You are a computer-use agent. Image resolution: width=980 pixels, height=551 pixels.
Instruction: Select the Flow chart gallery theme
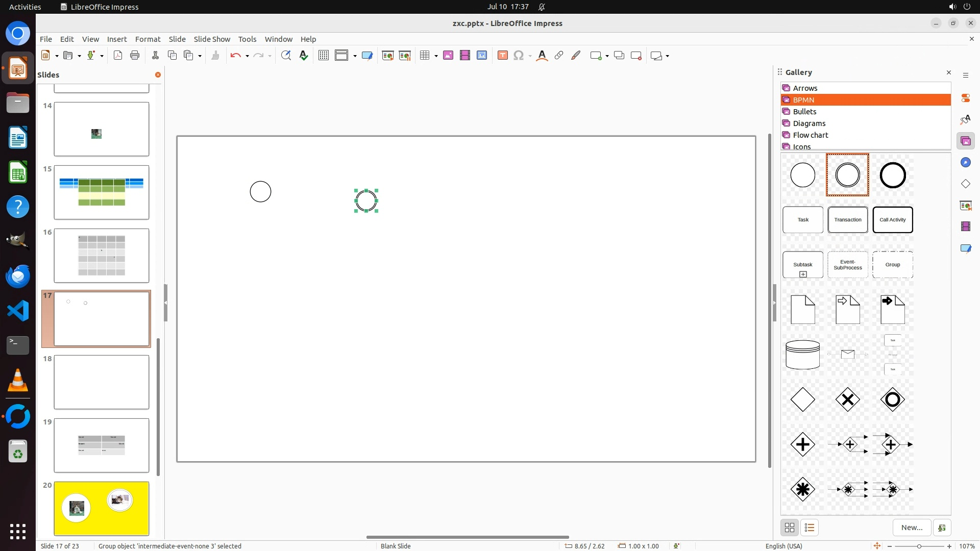click(x=811, y=135)
